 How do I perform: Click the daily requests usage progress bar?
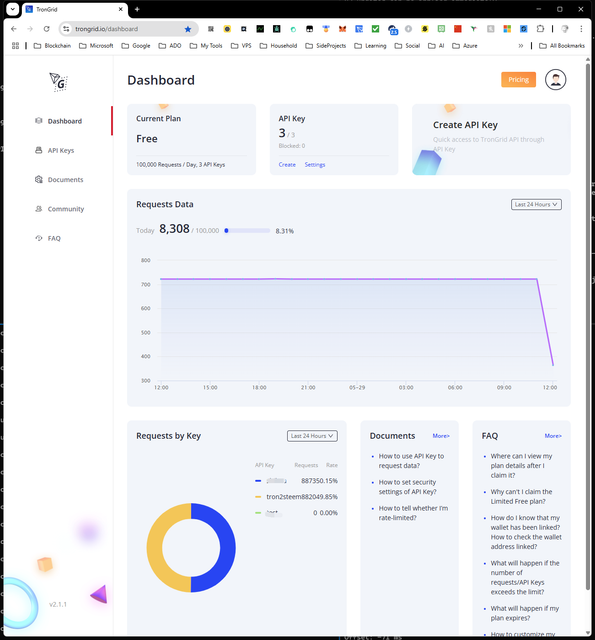[247, 231]
